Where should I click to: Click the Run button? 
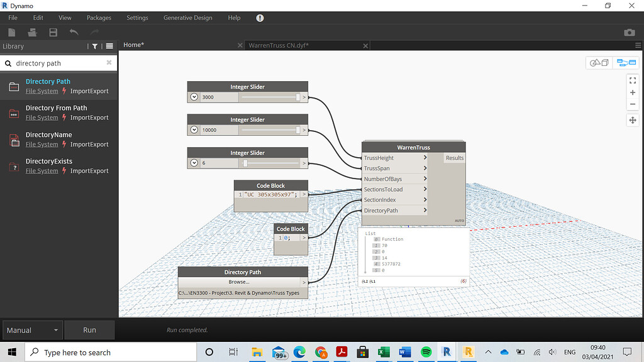pyautogui.click(x=89, y=329)
